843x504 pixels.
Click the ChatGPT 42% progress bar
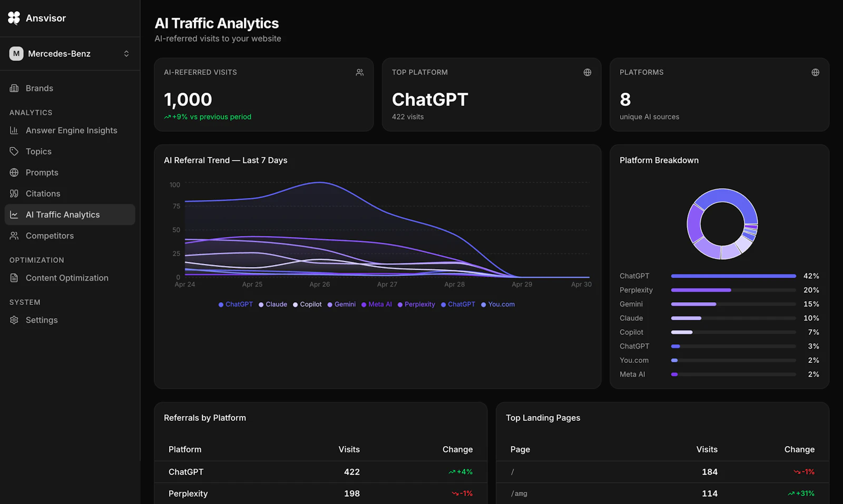(x=733, y=276)
